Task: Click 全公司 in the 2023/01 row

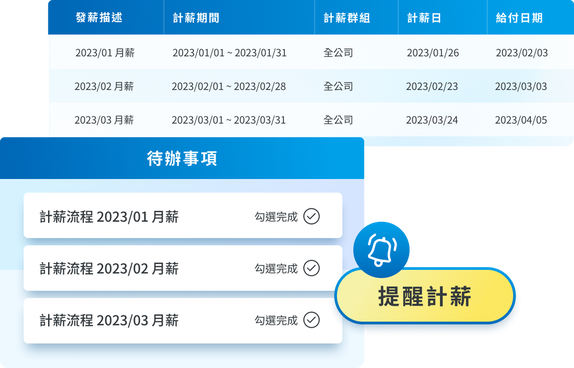Action: pyautogui.click(x=338, y=53)
